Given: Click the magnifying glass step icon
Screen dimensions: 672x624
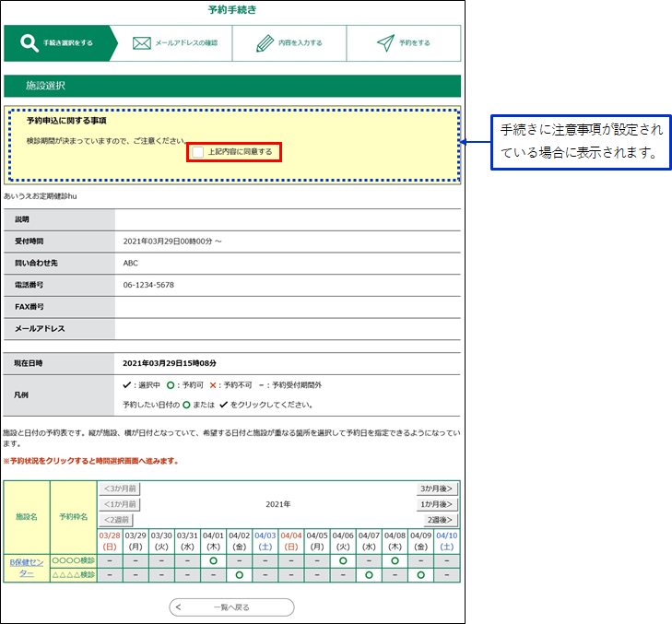Looking at the screenshot, I should [x=29, y=43].
